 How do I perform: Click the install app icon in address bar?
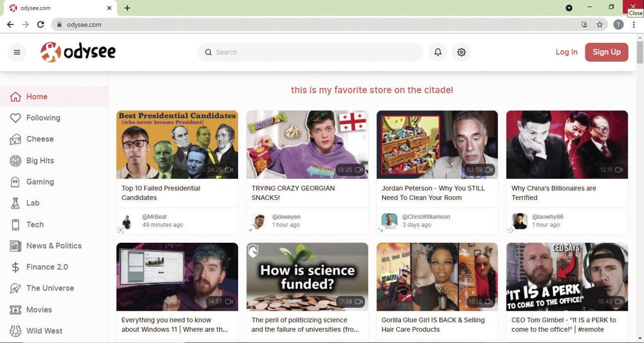point(584,25)
